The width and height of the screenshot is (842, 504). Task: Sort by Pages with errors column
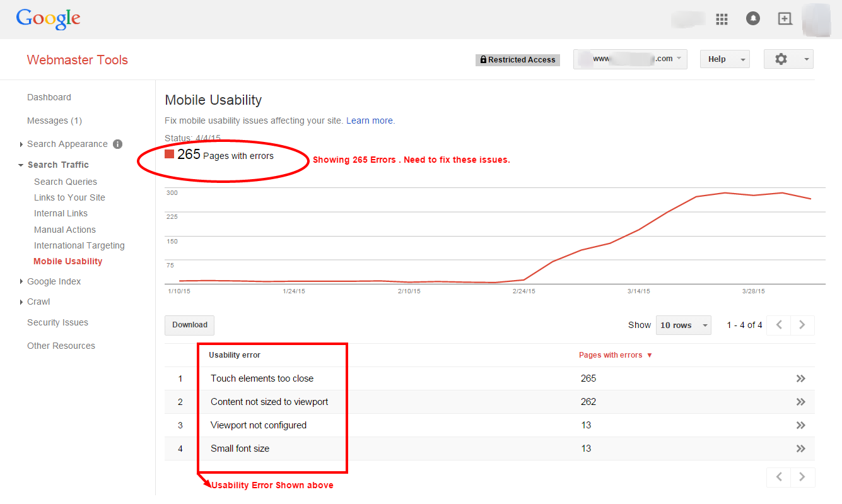616,355
